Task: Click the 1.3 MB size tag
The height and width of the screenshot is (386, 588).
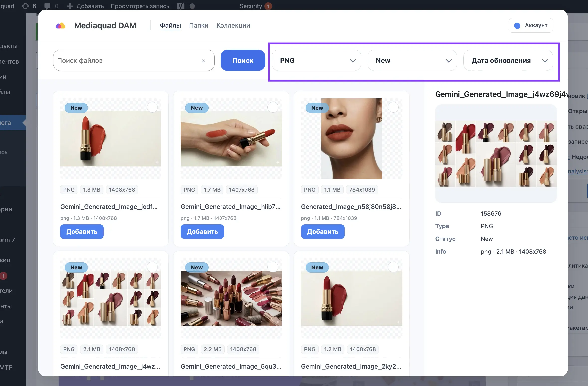Action: [x=92, y=190]
